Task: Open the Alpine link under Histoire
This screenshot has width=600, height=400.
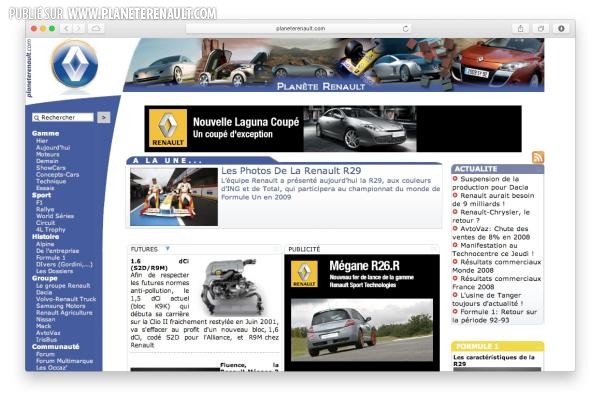Action: pyautogui.click(x=45, y=244)
